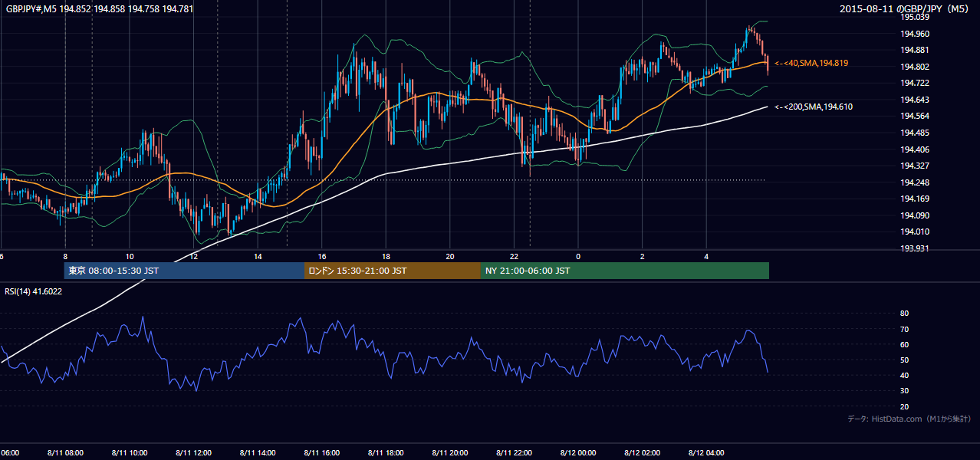Click the RSI scale value 50
This screenshot has height=460, width=980.
click(x=904, y=360)
